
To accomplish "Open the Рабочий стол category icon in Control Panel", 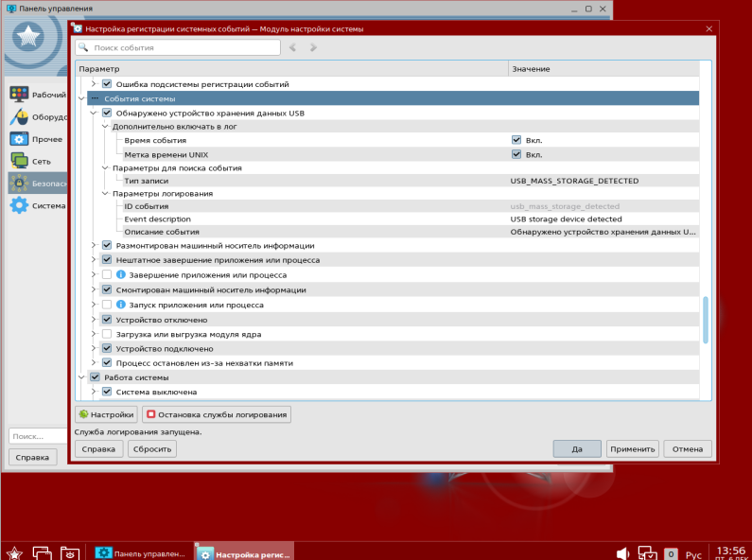I will pos(19,94).
